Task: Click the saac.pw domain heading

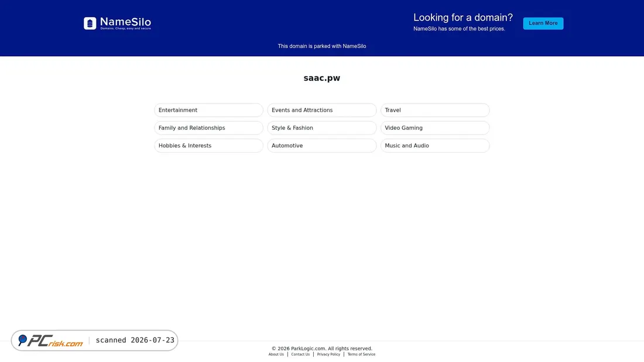Action: click(x=321, y=78)
